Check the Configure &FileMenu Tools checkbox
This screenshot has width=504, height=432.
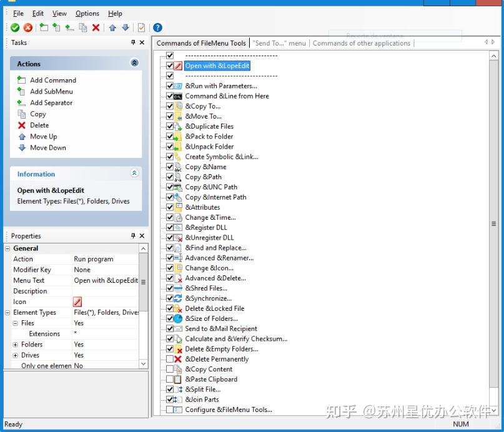170,410
